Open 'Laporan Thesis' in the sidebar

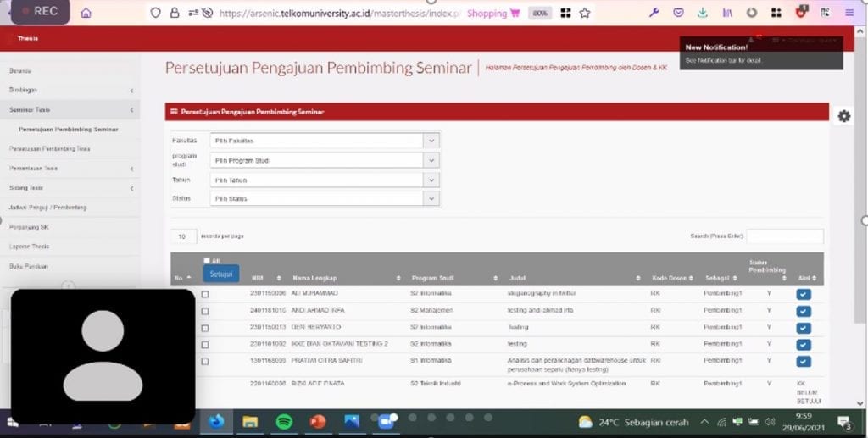pos(30,247)
